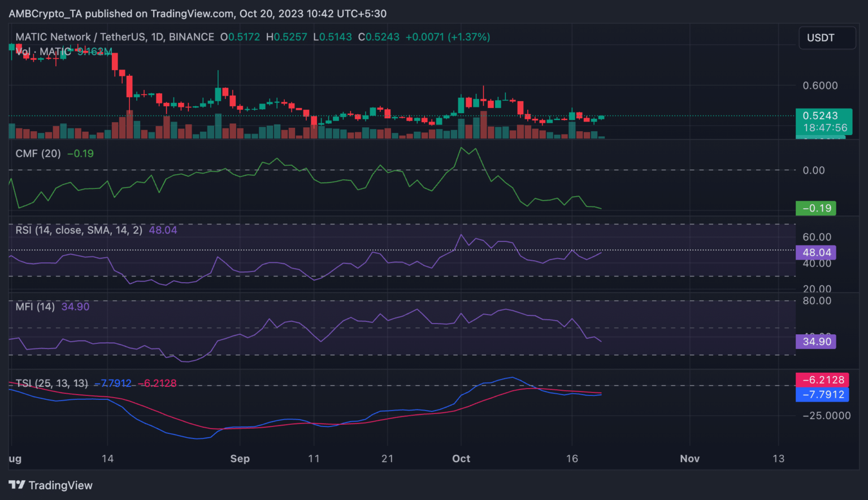Open the USDT currency selector

(827, 38)
